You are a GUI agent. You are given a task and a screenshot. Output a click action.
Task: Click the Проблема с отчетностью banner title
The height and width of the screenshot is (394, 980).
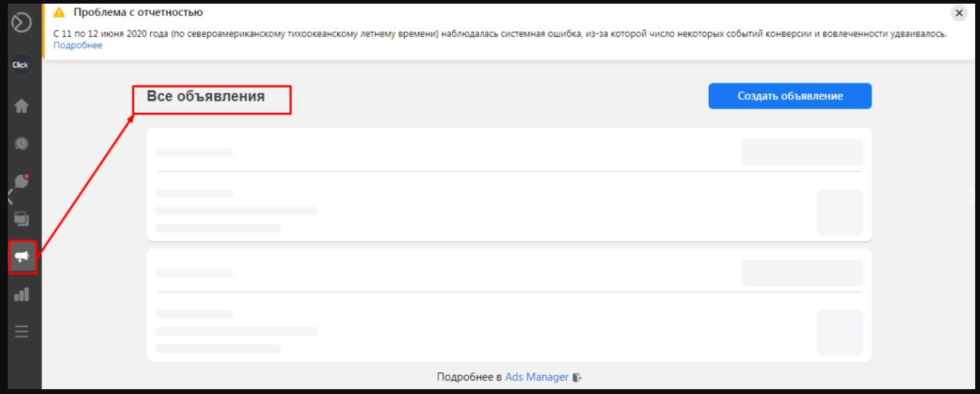[138, 13]
